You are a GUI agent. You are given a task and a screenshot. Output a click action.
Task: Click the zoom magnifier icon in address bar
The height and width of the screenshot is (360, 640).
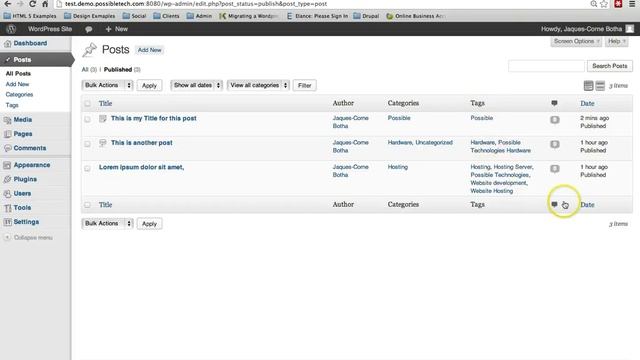(x=593, y=4)
